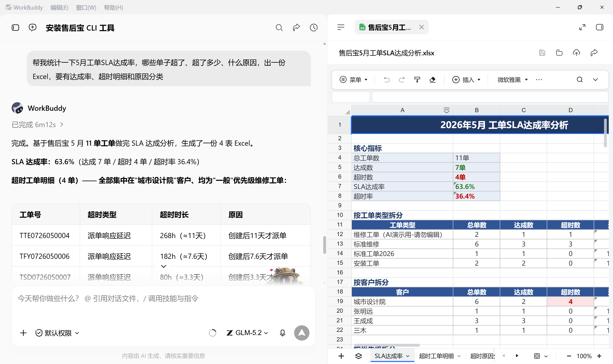Open the 插入 dropdown
The width and height of the screenshot is (613, 364).
click(466, 80)
